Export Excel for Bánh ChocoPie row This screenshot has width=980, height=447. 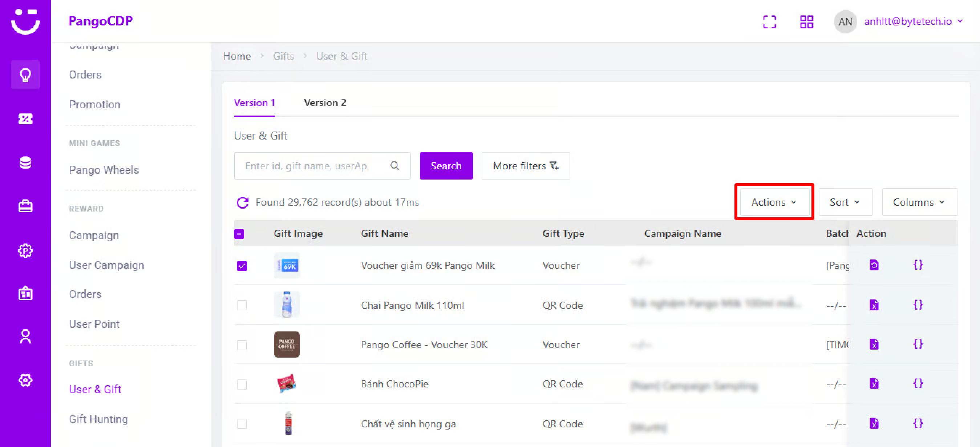point(874,383)
